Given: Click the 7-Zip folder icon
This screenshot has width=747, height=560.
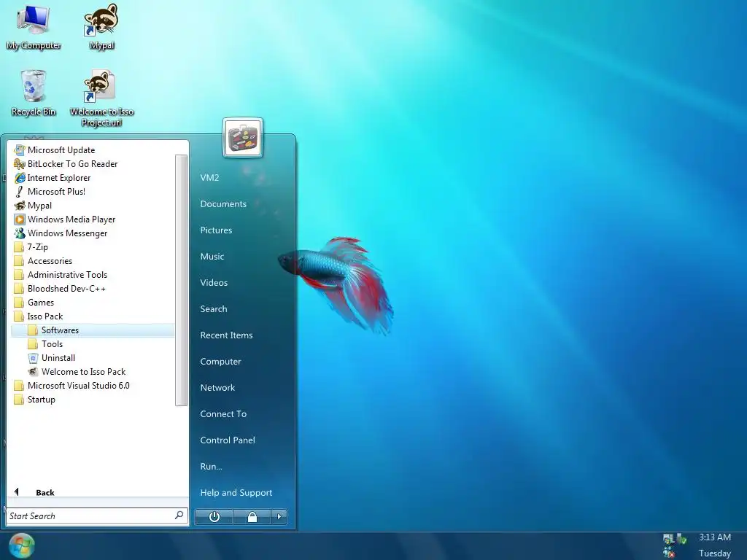Looking at the screenshot, I should (19, 246).
